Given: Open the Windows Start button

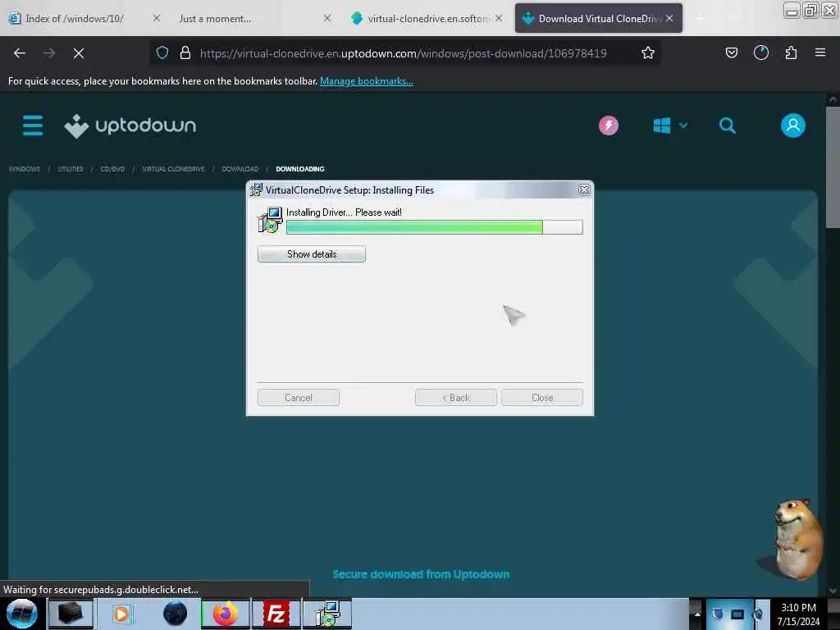Looking at the screenshot, I should (x=21, y=614).
